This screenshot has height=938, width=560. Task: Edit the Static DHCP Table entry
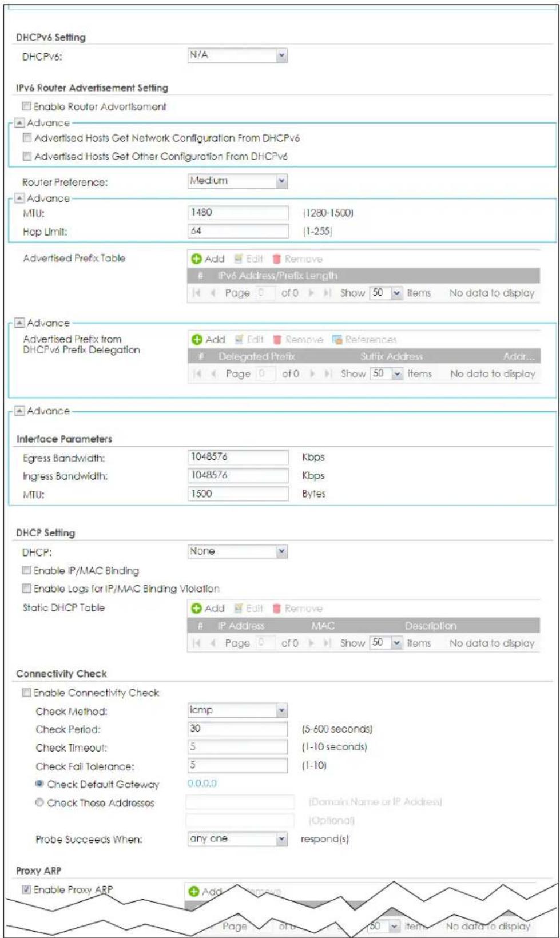click(x=248, y=609)
